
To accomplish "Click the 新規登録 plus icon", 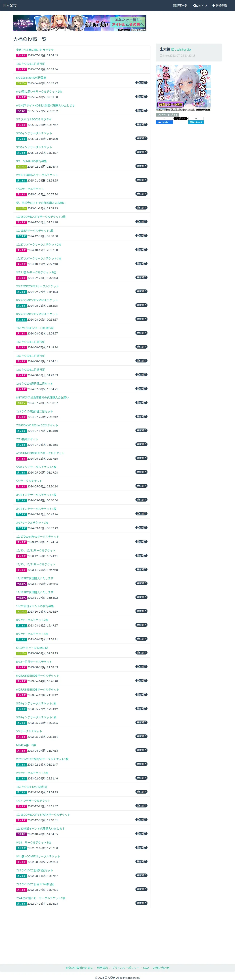I will click(x=214, y=6).
